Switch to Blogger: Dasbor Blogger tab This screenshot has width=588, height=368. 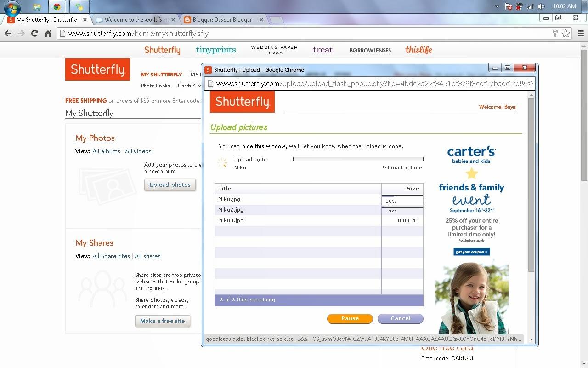222,20
